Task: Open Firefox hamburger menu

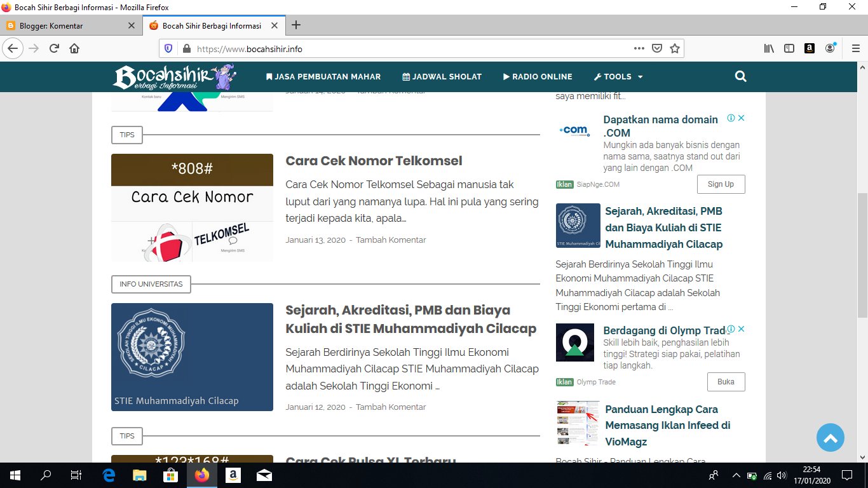Action: click(855, 48)
